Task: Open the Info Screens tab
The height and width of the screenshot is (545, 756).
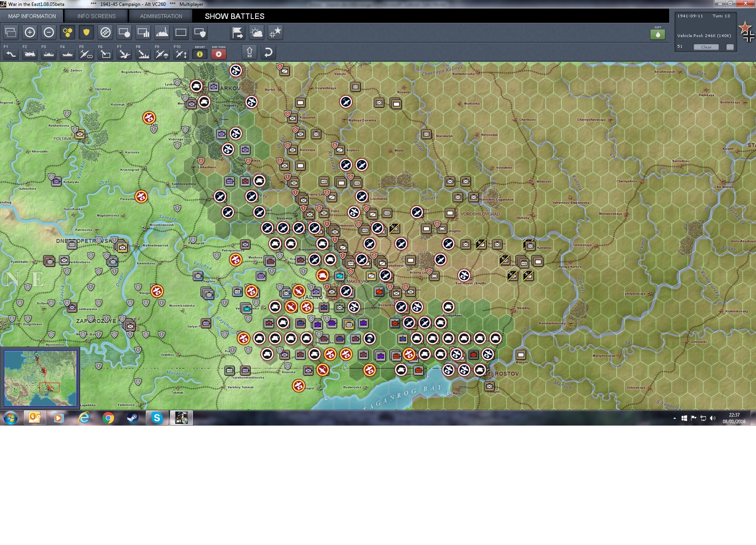Action: click(x=96, y=16)
